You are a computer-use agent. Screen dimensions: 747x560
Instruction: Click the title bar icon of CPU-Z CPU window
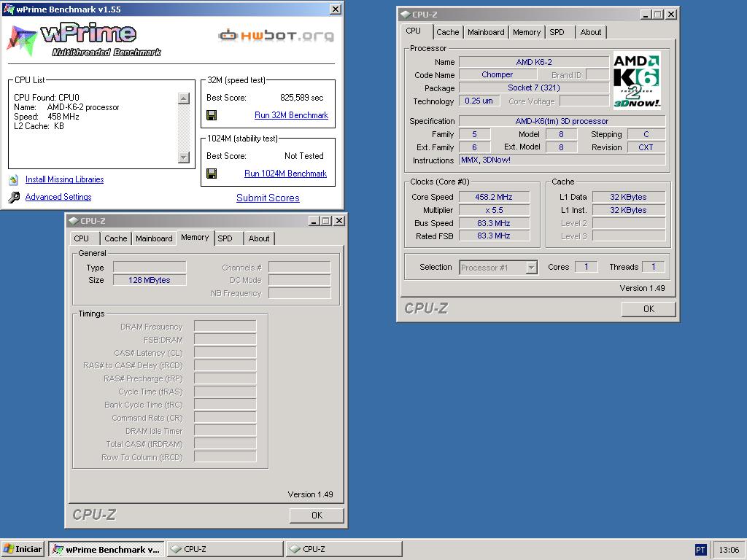(x=406, y=15)
